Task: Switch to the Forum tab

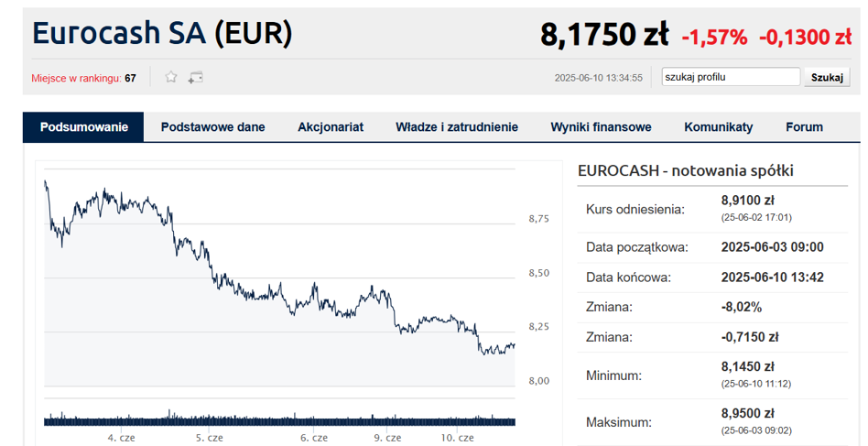Action: [804, 127]
